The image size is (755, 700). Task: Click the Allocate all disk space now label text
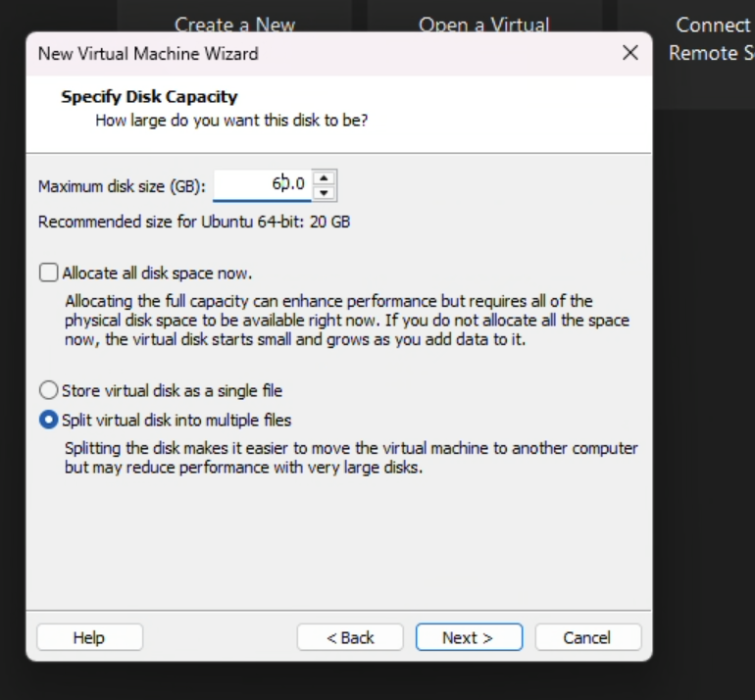click(157, 273)
